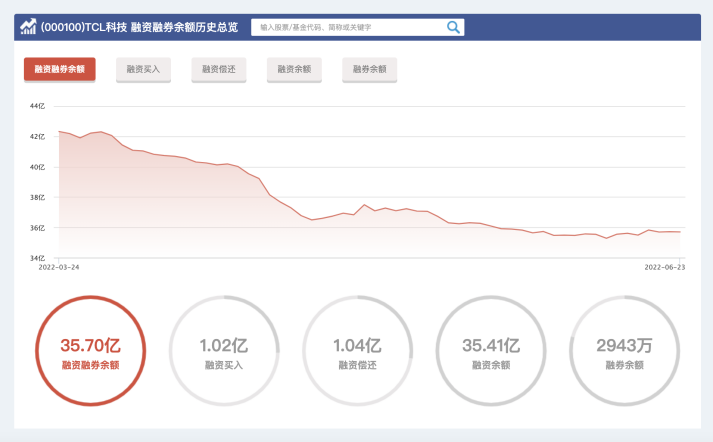Select the 1.02亿 融资买入 circle indicator
Screen dimensions: 713x442
click(224, 353)
